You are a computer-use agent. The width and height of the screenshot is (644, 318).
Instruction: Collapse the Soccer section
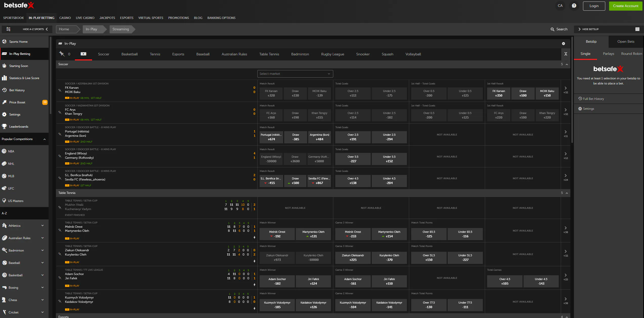567,64
